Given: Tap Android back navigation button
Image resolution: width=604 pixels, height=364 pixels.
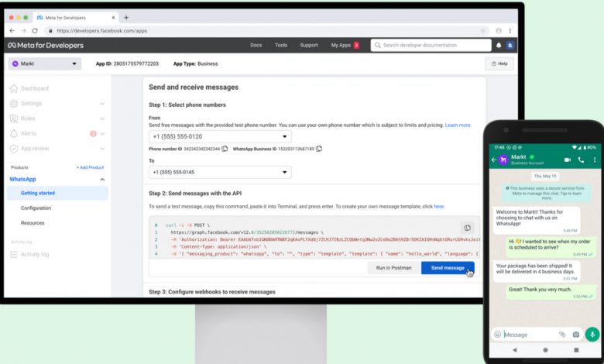Looking at the screenshot, I should [515, 350].
